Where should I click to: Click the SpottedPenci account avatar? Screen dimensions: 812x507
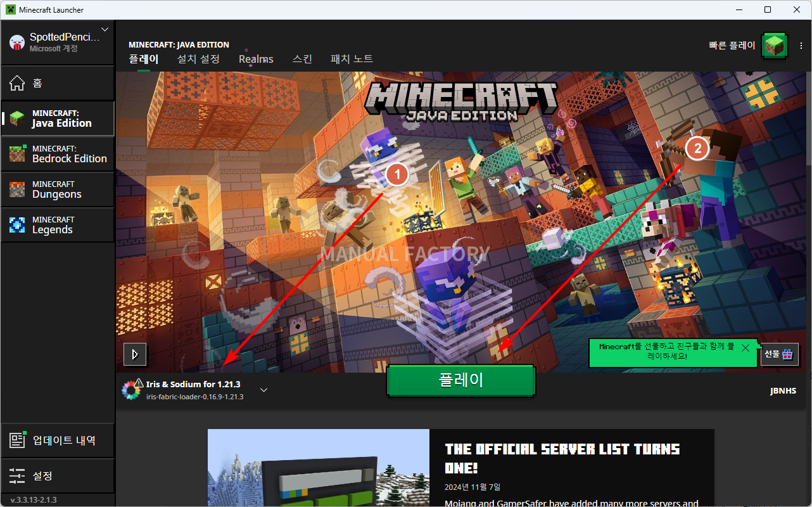(16, 42)
